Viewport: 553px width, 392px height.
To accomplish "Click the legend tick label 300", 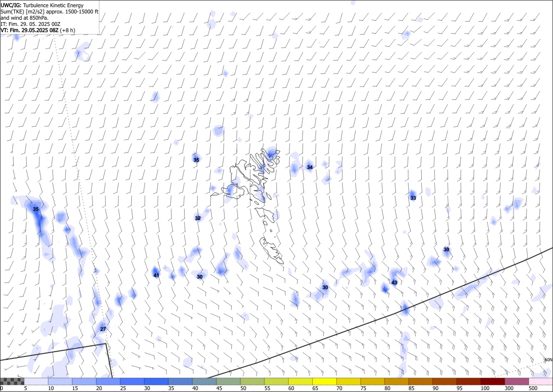I will tap(509, 389).
